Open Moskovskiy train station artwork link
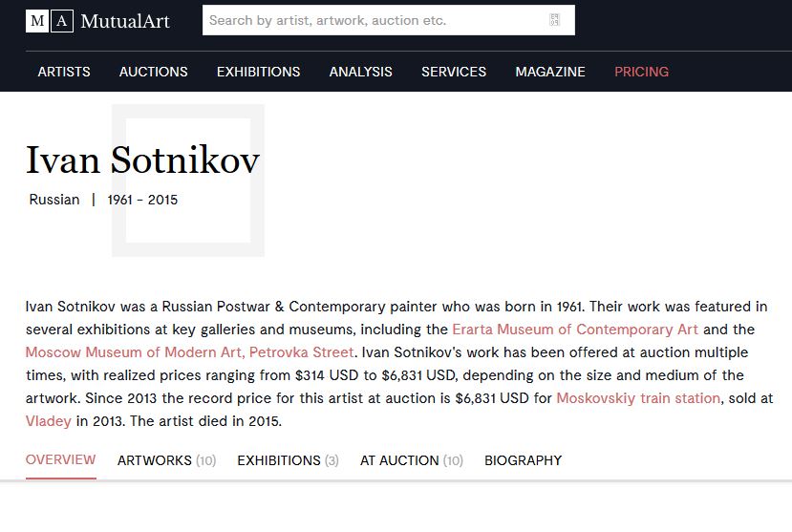Viewport: 792px width, 532px height. pos(638,398)
